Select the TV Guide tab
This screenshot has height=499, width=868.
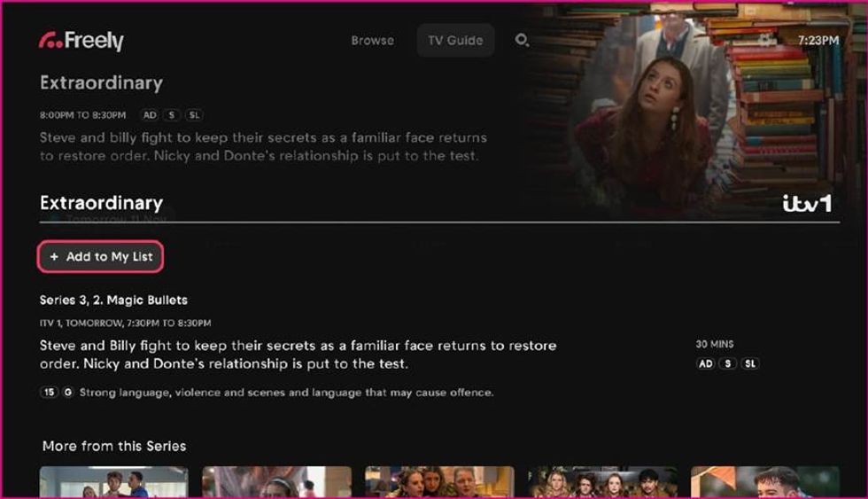tap(455, 41)
